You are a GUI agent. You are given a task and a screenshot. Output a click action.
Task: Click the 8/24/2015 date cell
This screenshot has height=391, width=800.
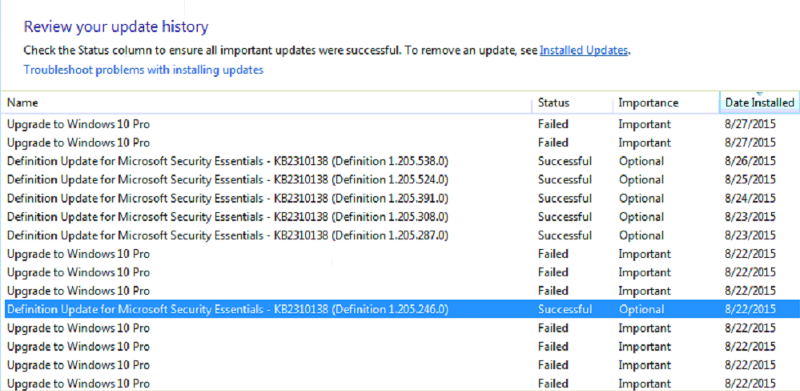point(750,198)
